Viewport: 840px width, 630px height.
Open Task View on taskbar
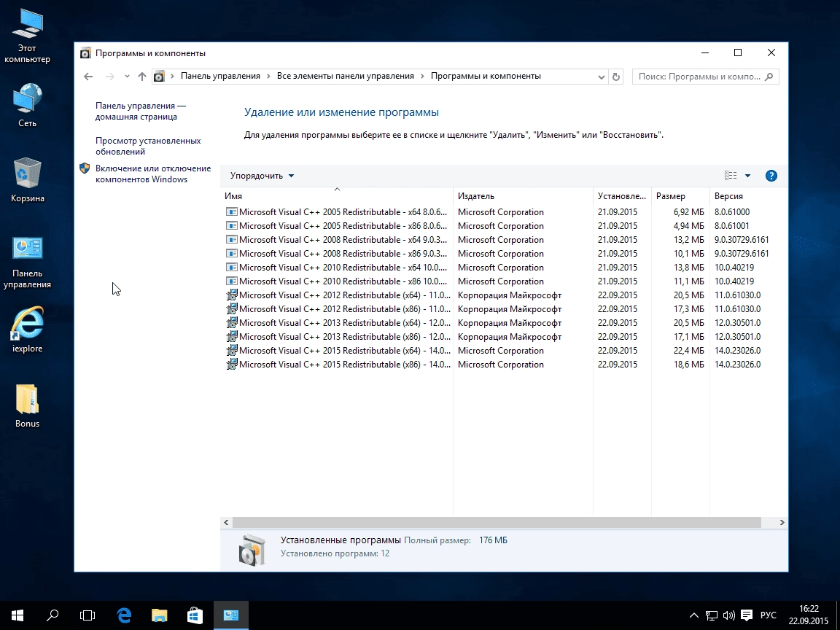click(87, 615)
